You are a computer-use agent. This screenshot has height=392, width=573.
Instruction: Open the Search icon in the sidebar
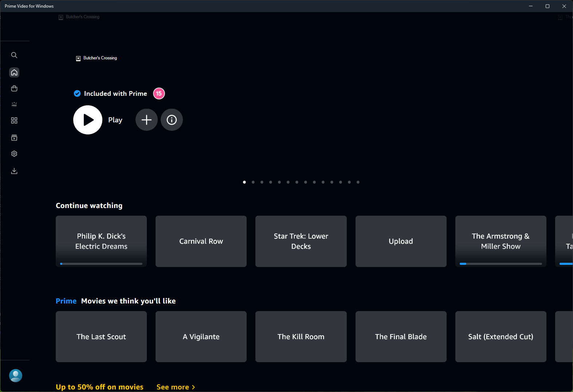click(x=14, y=55)
